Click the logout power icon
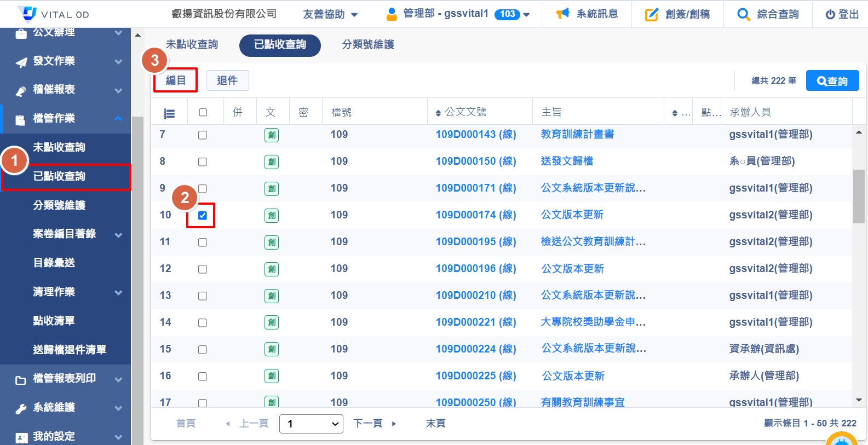868x445 pixels. 830,15
